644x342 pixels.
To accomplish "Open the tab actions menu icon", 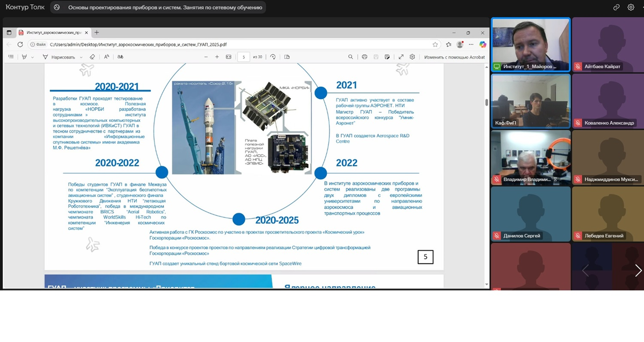I will click(x=9, y=33).
